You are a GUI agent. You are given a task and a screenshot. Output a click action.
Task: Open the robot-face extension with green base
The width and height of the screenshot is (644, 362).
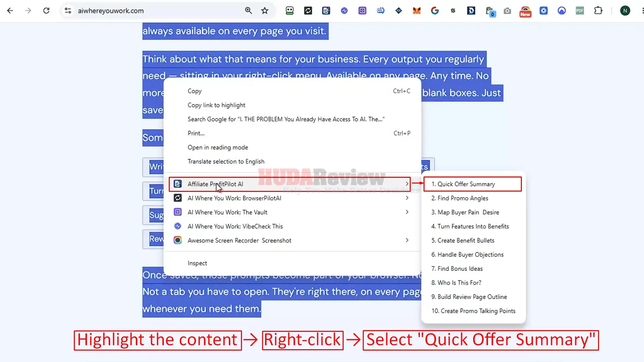click(x=290, y=11)
